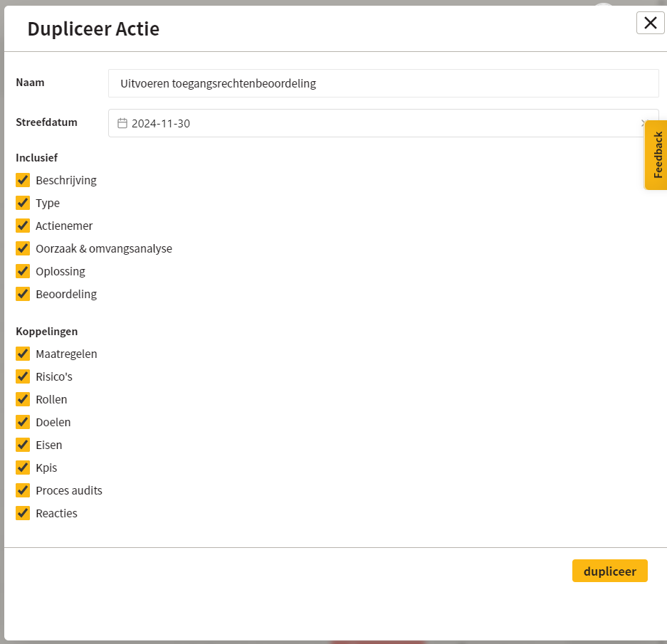This screenshot has width=667, height=644.
Task: Open the Streefdatum date field
Action: (x=383, y=123)
